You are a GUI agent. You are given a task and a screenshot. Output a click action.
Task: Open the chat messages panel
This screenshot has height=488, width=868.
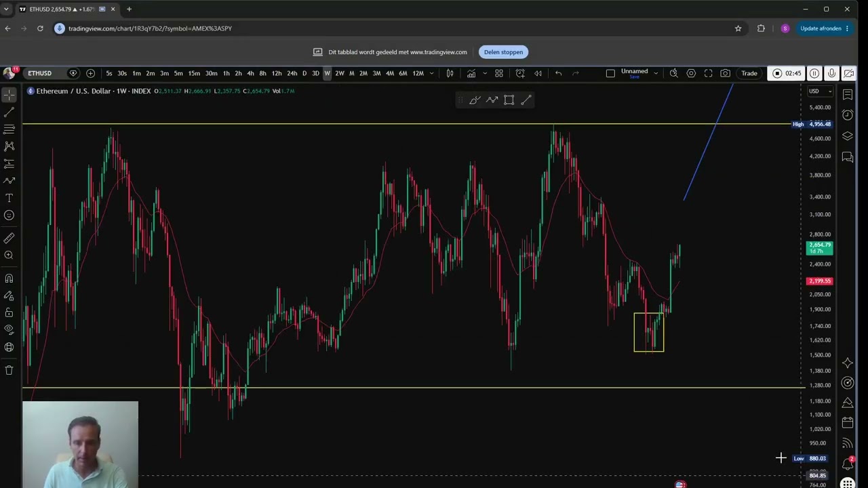tap(848, 157)
